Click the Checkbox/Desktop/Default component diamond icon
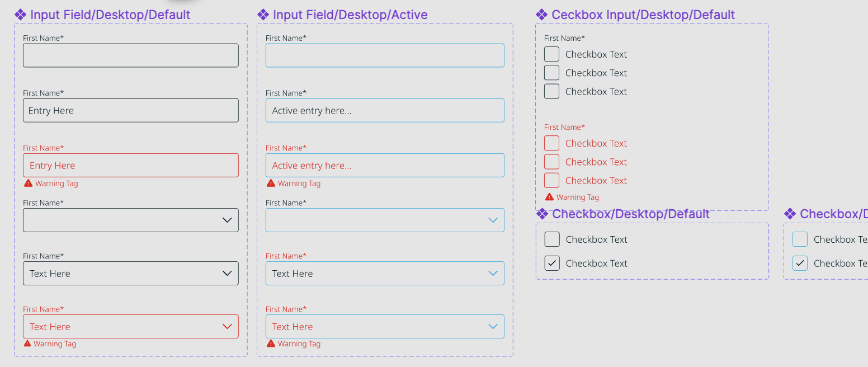Viewport: 868px width, 367px height. coord(542,214)
